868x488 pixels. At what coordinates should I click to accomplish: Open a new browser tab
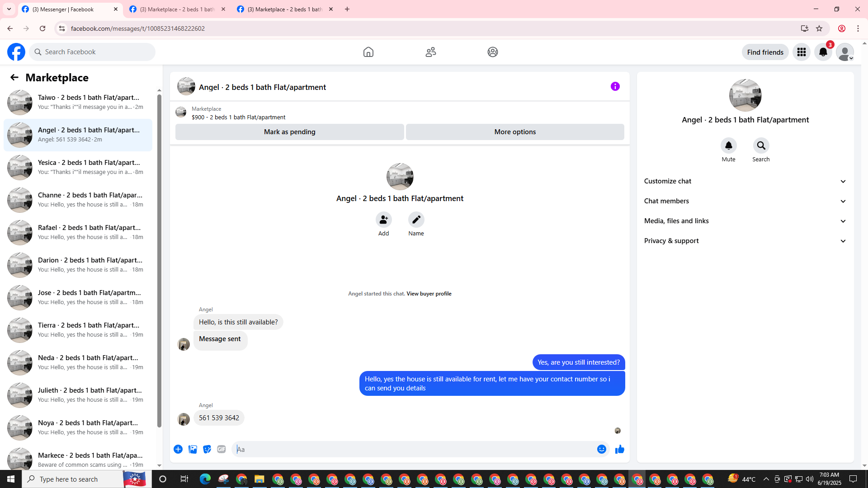(347, 9)
